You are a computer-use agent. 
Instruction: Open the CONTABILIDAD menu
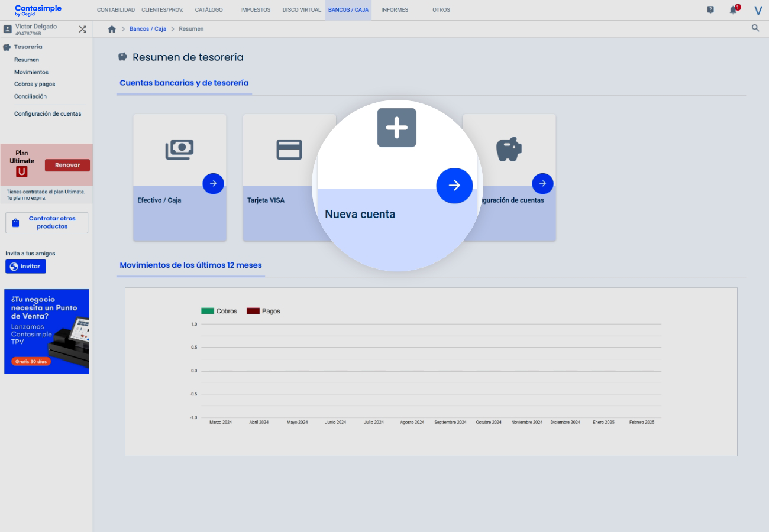[x=116, y=10]
